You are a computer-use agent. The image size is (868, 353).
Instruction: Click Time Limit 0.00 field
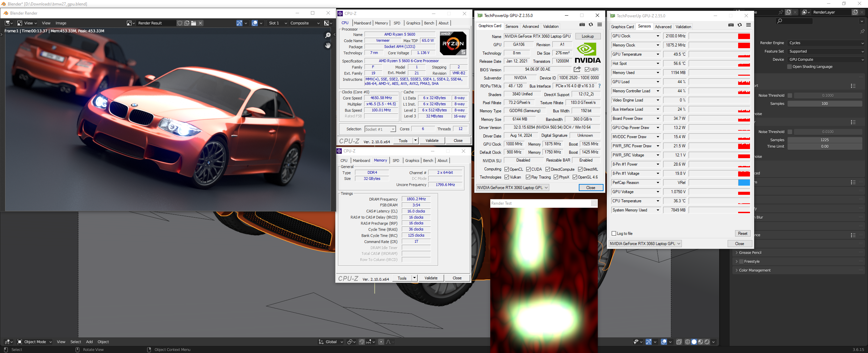pos(825,147)
